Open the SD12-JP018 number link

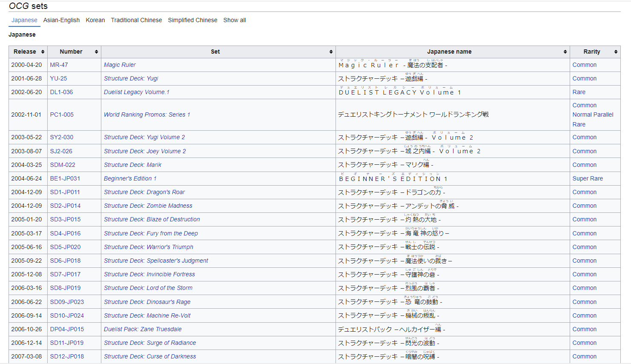click(x=67, y=356)
